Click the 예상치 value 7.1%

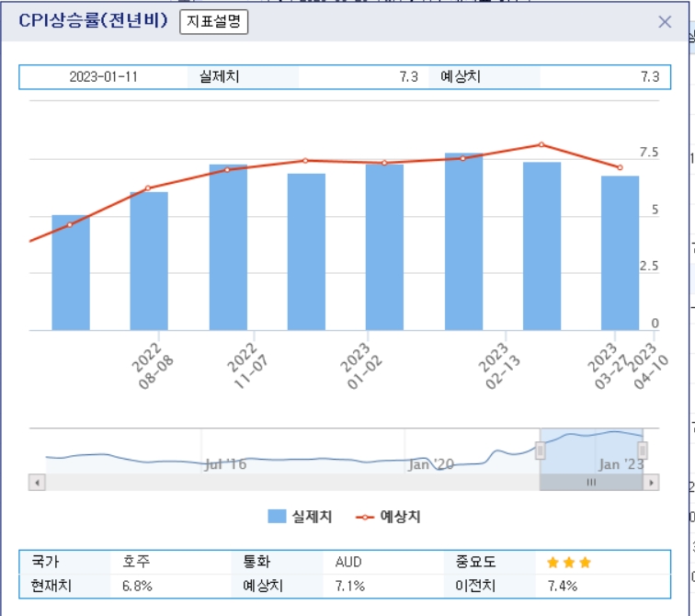(x=349, y=586)
